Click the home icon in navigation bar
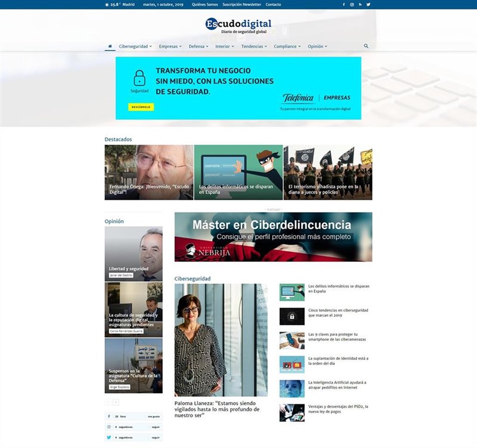Screen dimensions: 477x448 110,47
